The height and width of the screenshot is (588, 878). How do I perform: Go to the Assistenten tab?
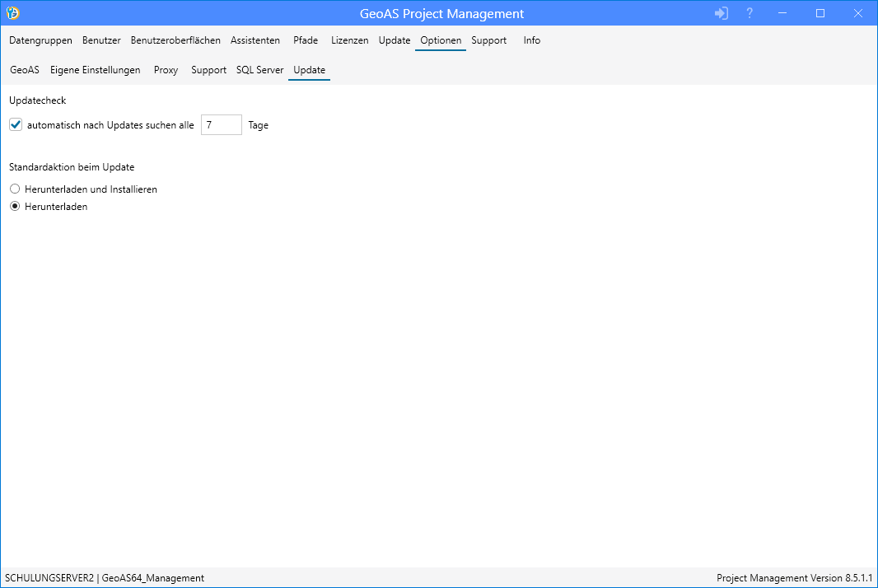[255, 40]
